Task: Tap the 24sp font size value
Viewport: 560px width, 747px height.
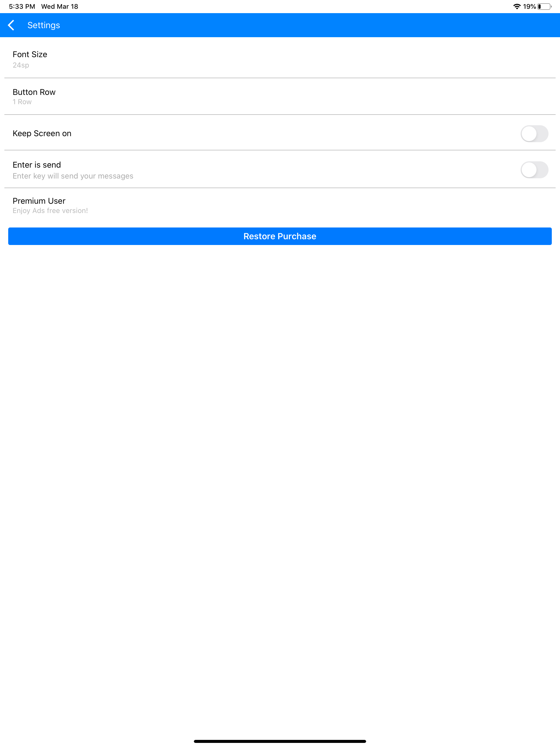Action: [x=21, y=65]
